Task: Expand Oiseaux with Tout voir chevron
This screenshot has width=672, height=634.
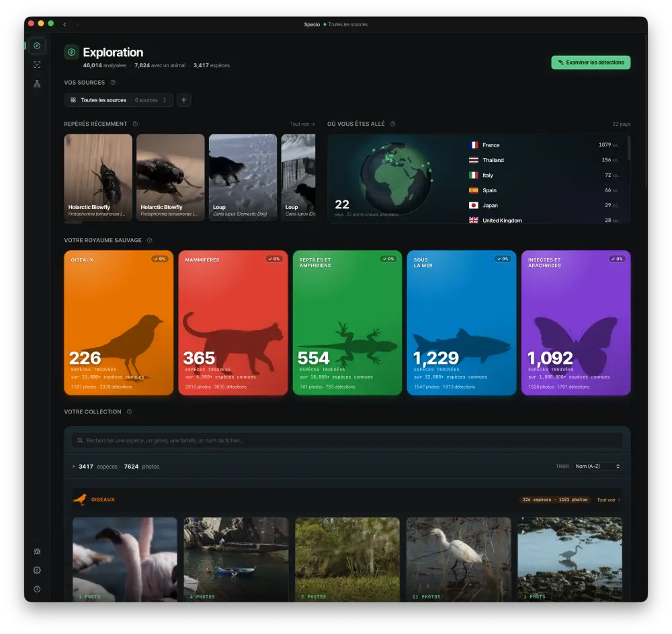Action: coord(609,500)
